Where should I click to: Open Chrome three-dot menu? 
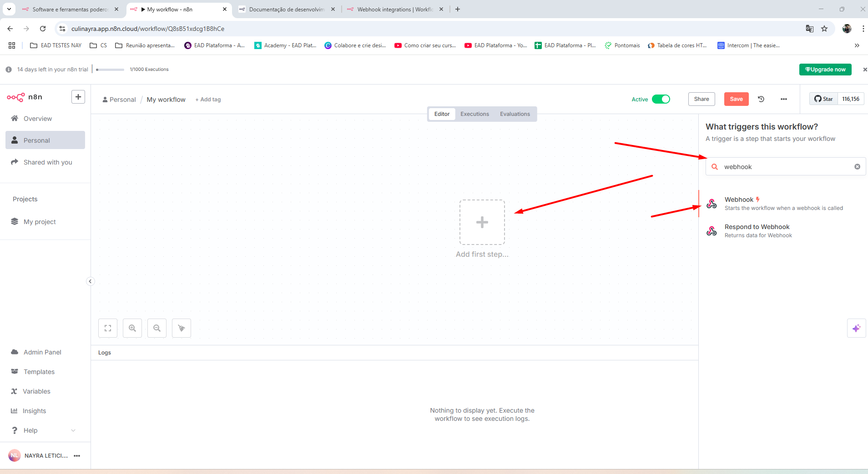click(x=863, y=29)
